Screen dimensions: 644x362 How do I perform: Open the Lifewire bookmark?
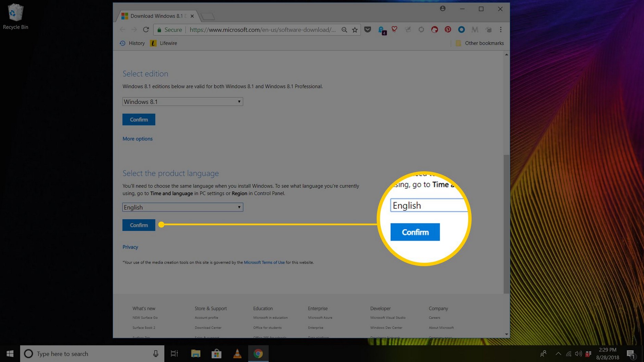point(164,43)
